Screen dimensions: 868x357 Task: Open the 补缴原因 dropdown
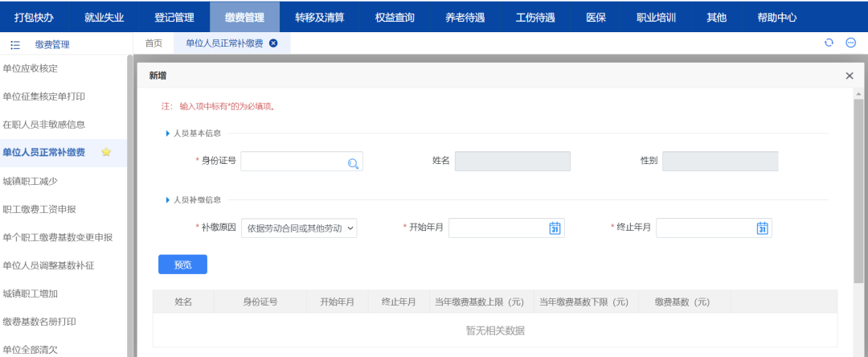point(298,228)
